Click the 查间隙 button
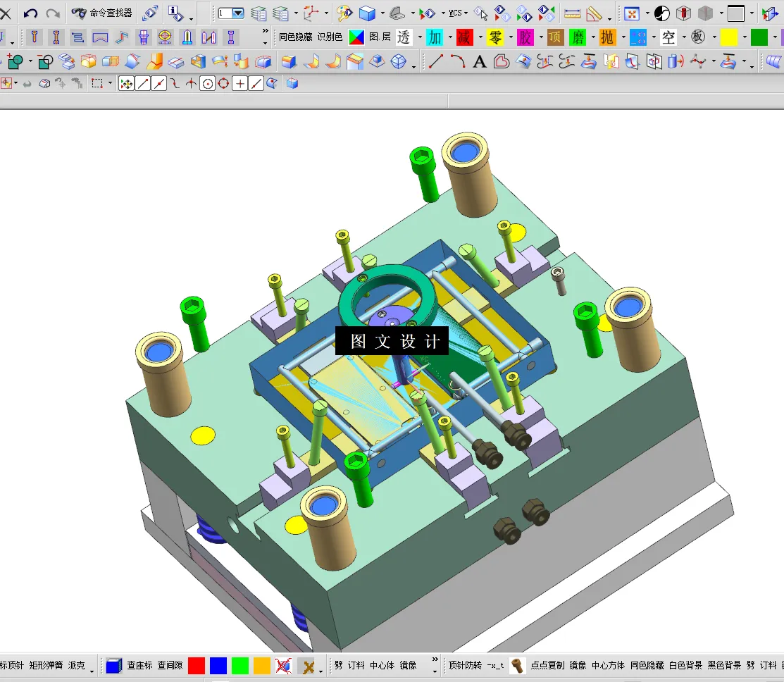This screenshot has width=784, height=682. point(170,665)
